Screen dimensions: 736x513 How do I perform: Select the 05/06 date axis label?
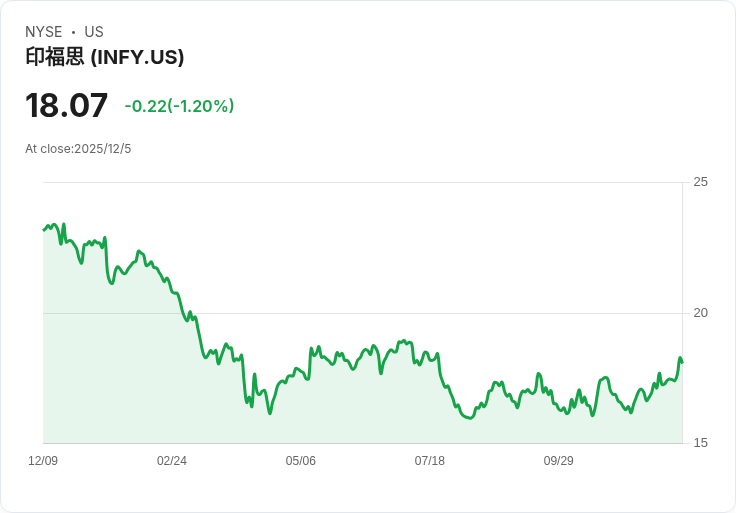coord(301,461)
